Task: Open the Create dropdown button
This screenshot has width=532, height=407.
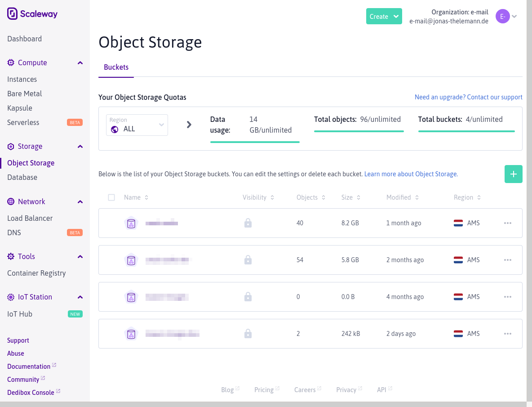Action: point(384,16)
